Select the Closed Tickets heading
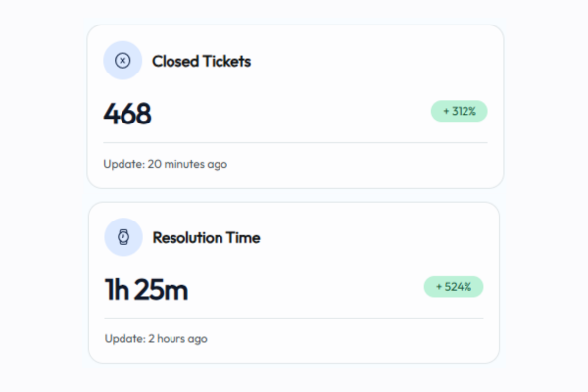Viewport: 588px width, 392px height. coord(201,61)
